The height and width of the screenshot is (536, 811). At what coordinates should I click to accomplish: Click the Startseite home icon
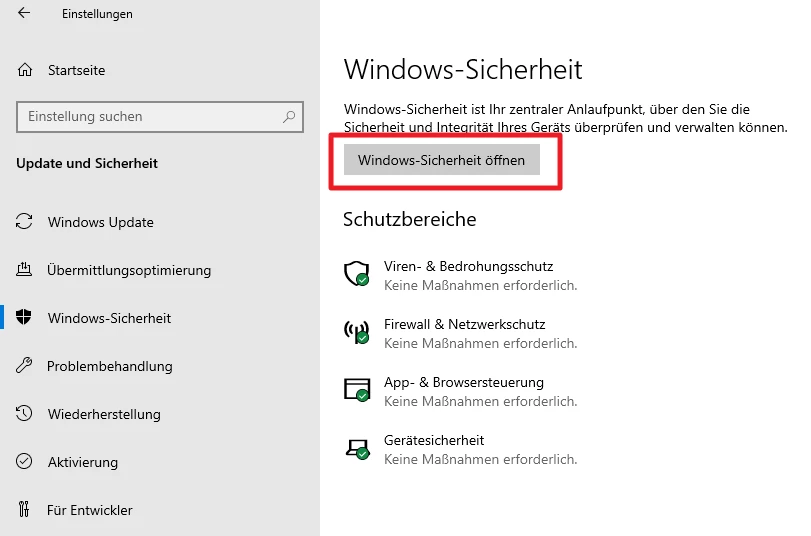pyautogui.click(x=26, y=70)
